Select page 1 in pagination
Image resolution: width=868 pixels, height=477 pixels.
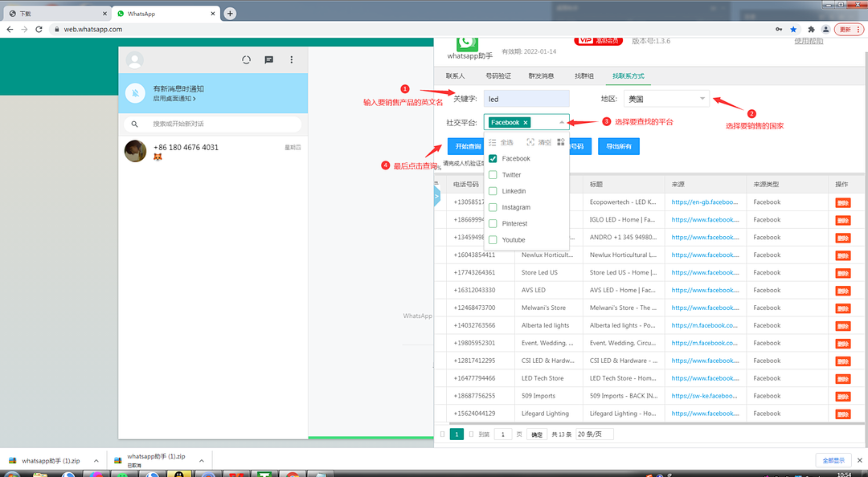pos(457,434)
